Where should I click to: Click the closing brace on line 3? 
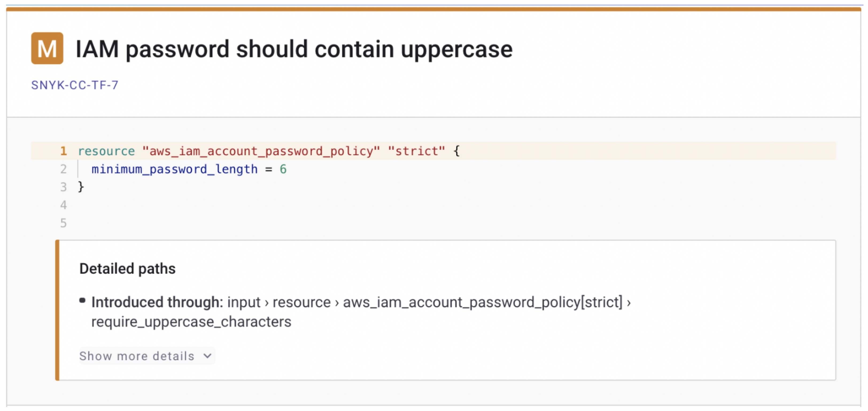pyautogui.click(x=81, y=187)
